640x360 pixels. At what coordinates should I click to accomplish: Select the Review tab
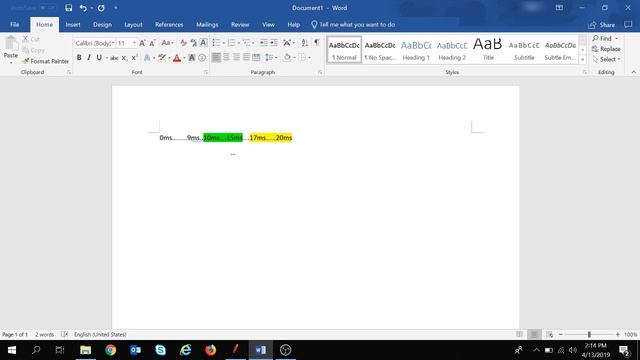[240, 24]
